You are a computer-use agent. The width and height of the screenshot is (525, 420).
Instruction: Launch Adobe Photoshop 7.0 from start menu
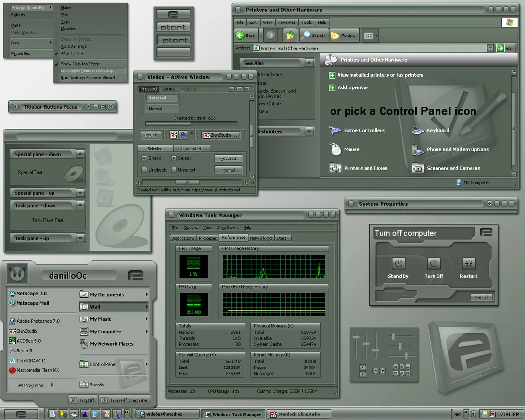pos(35,321)
